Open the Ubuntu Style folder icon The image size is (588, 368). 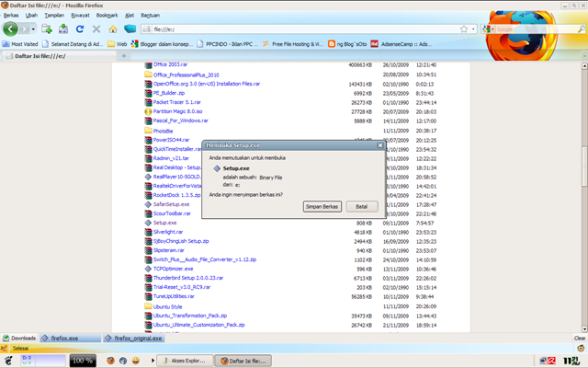coord(148,306)
